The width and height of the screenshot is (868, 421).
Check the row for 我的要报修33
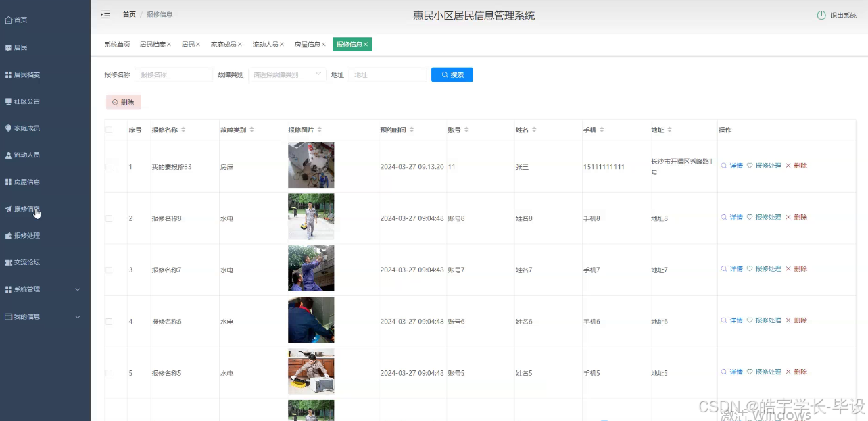click(109, 167)
